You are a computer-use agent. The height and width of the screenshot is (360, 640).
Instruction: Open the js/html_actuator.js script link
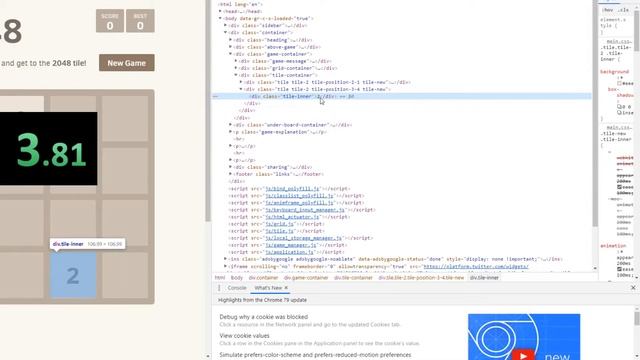(292, 217)
